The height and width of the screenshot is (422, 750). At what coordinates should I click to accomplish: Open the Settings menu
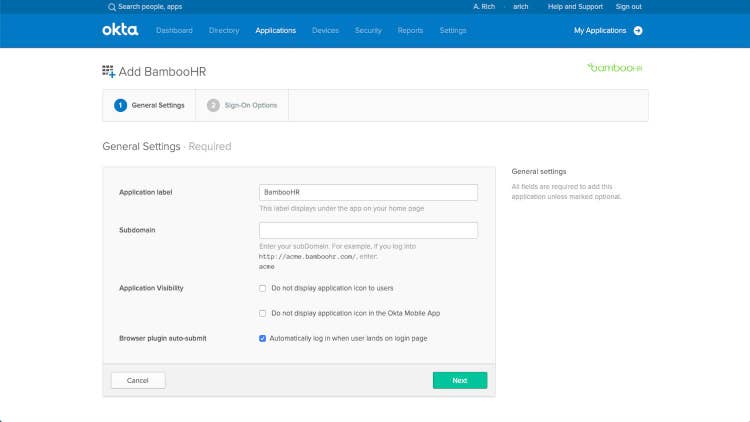click(x=453, y=31)
